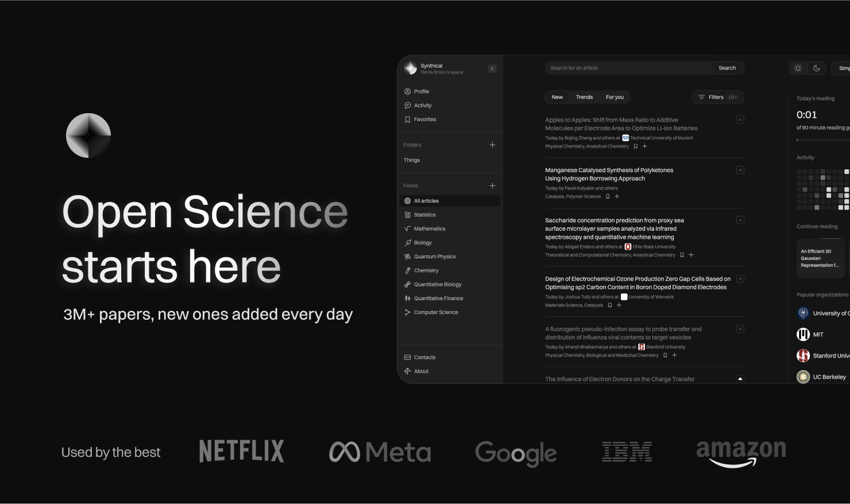850x504 pixels.
Task: Open Manganese Catalysed Synthesis of Polyketones title
Action: coord(609,175)
